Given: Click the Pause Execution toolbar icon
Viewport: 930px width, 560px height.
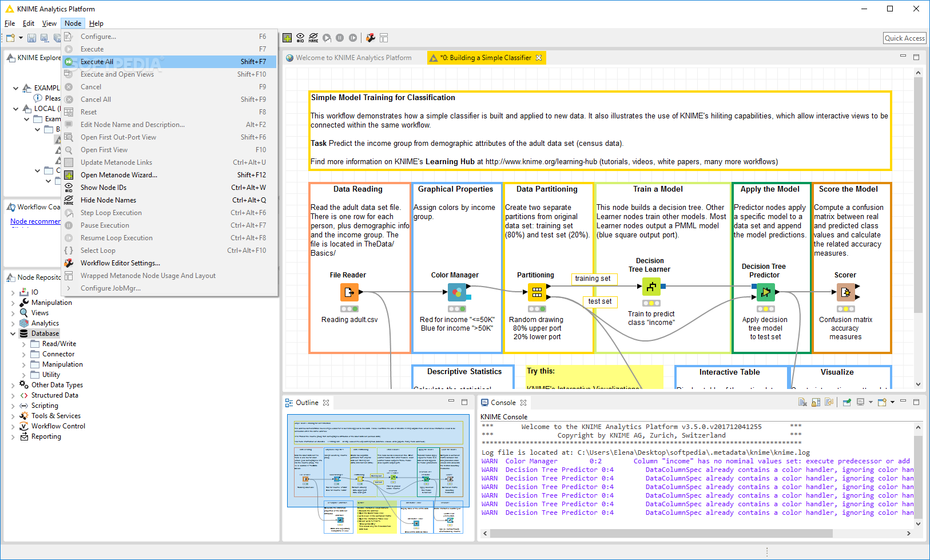Looking at the screenshot, I should tap(340, 38).
